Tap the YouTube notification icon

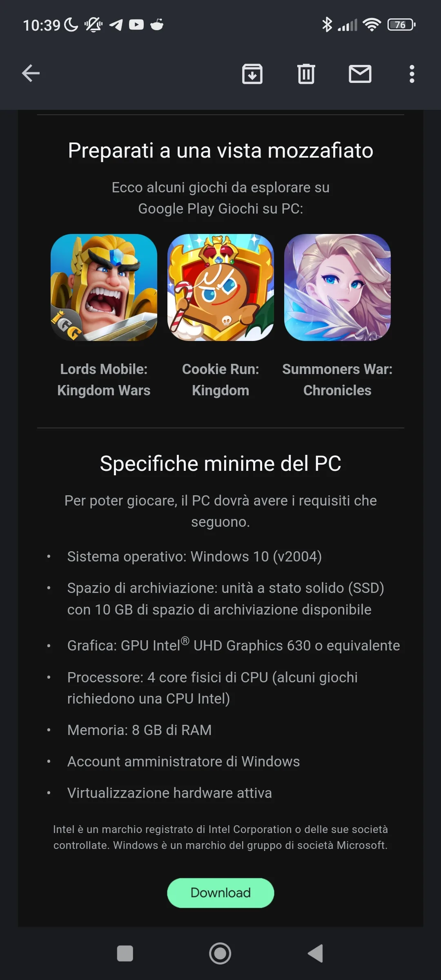tap(136, 25)
